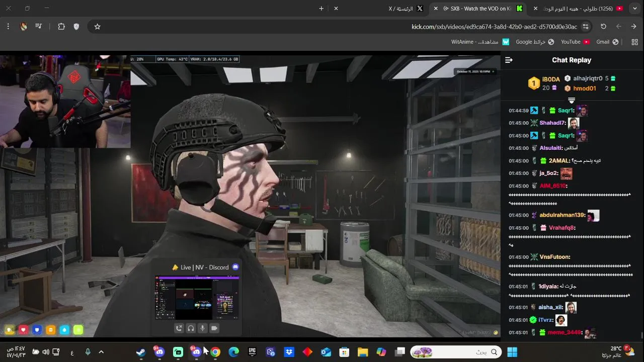Bookmark this page with the star
Screen dimensions: 644x362
pyautogui.click(x=98, y=27)
